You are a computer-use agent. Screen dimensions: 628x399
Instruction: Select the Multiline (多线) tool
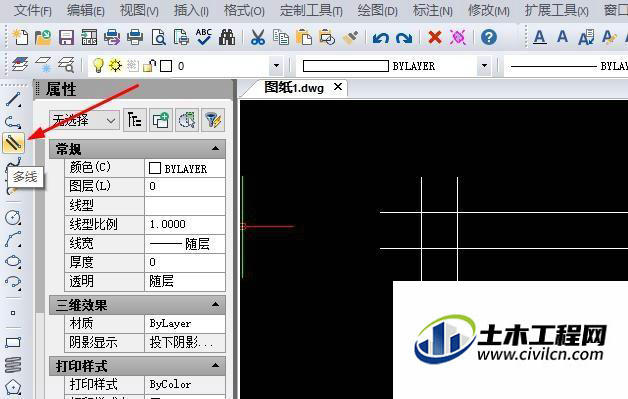pos(13,143)
